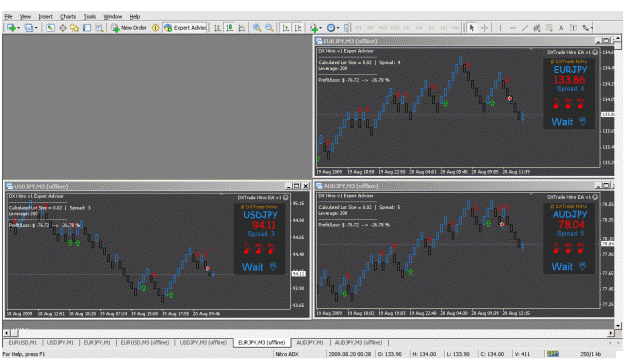The width and height of the screenshot is (625, 360).
Task: Select the Equidistant Channel tool
Action: tap(537, 28)
